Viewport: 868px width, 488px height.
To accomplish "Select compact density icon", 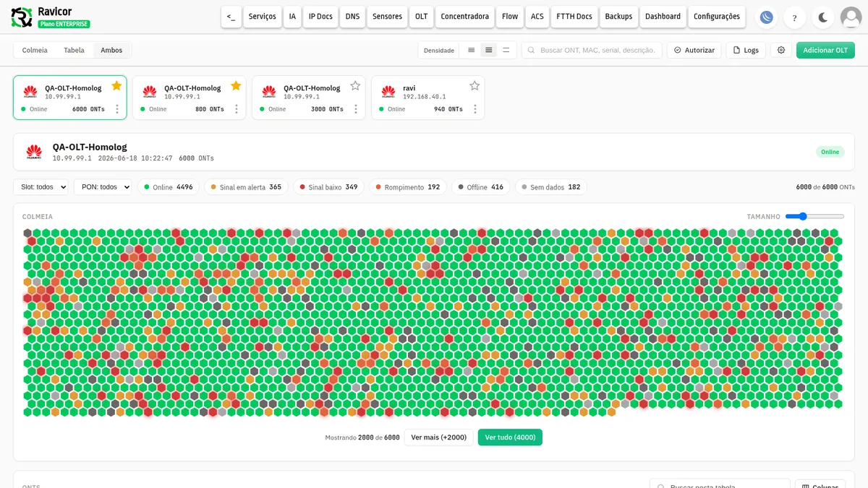I will click(472, 50).
